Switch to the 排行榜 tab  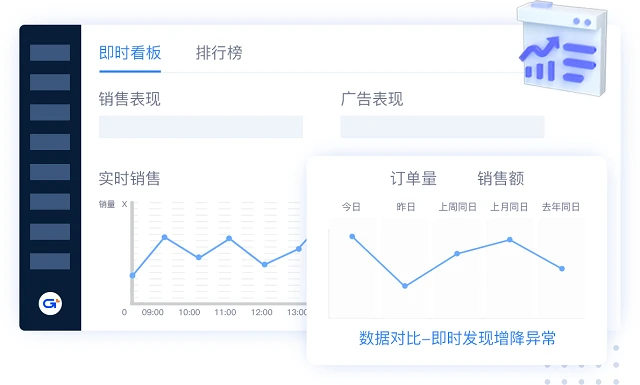pos(219,53)
